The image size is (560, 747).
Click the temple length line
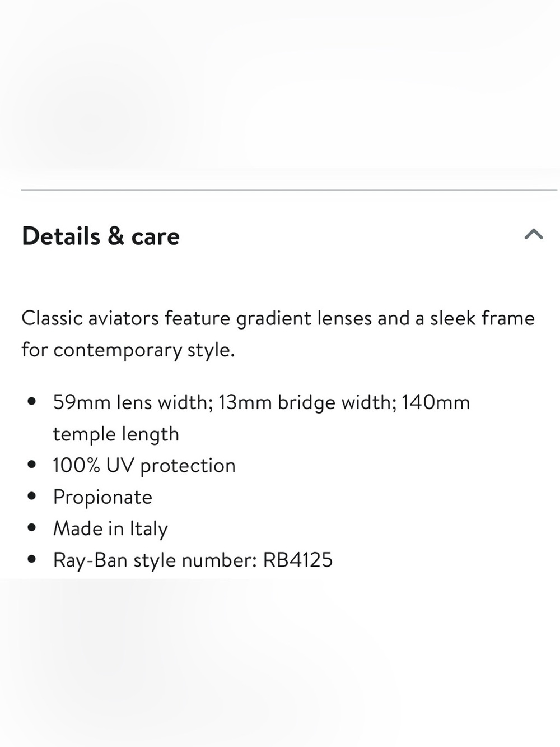coord(116,434)
